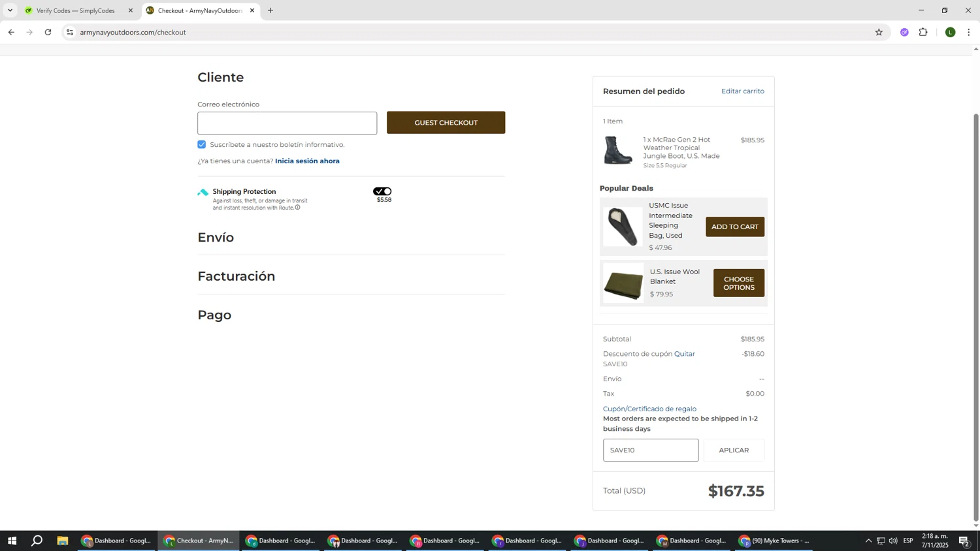Click the McRae Gen 2 boot title
The image size is (980, 551).
tap(681, 148)
